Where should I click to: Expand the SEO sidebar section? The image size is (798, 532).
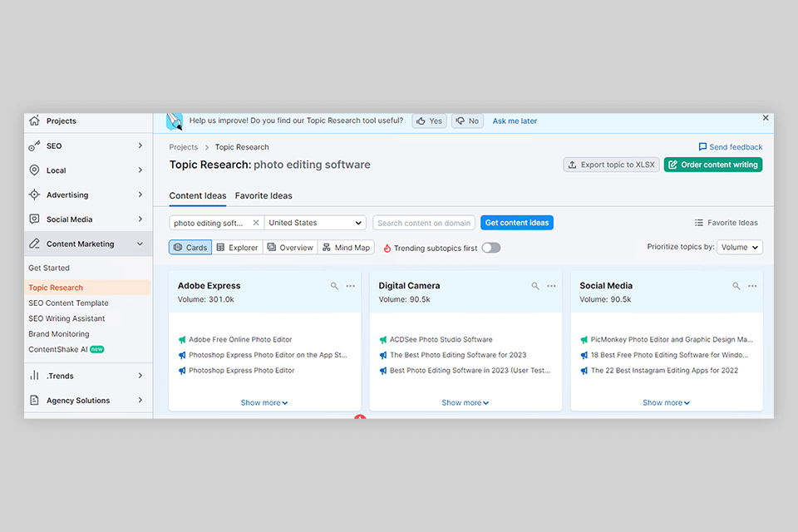point(140,145)
